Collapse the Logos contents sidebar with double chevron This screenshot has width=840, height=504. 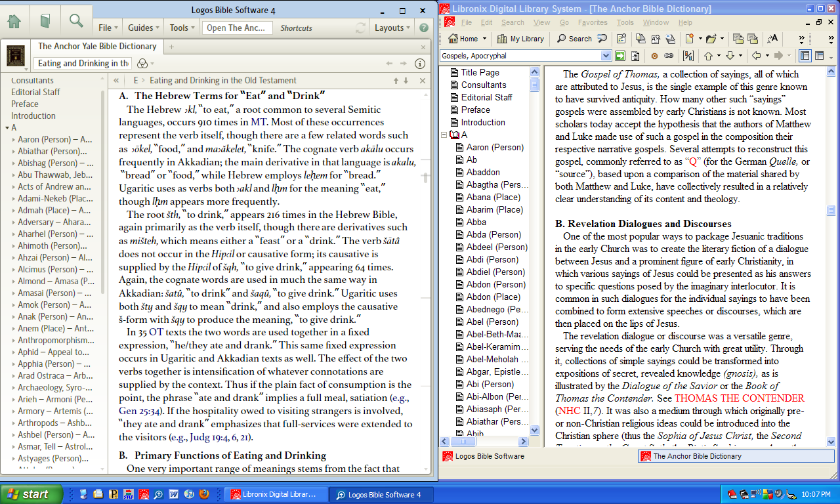[116, 80]
